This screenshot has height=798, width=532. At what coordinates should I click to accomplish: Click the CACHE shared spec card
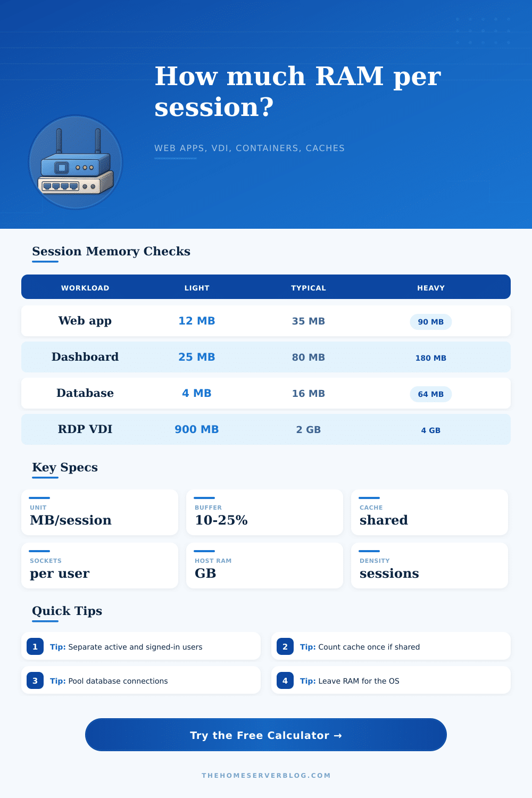point(429,512)
